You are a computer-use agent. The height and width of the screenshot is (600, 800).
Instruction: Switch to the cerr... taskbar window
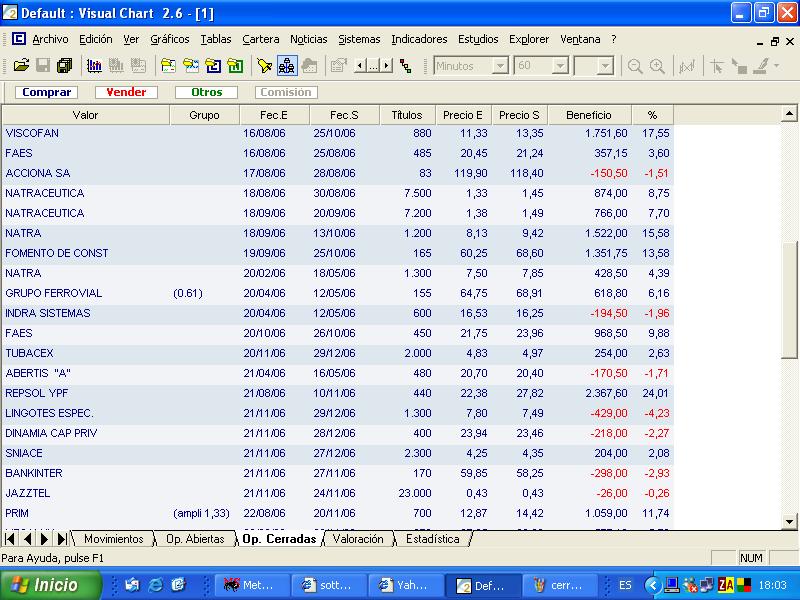point(559,585)
